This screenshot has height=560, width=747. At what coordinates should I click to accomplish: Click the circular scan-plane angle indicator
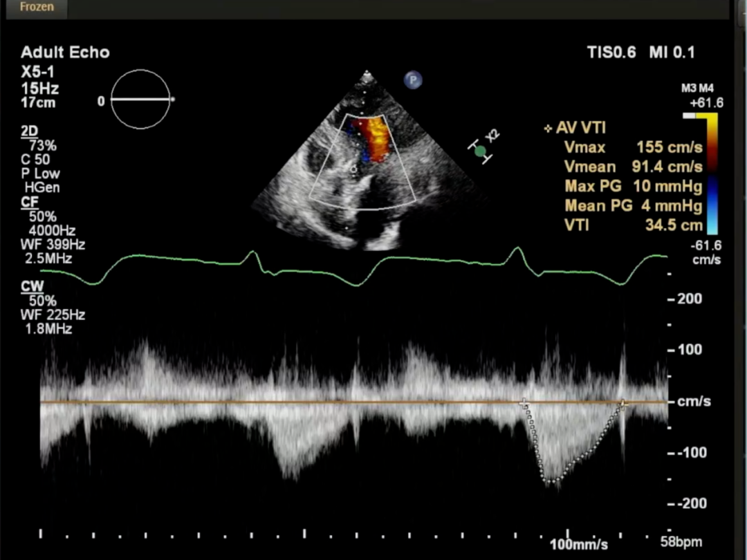coord(140,100)
